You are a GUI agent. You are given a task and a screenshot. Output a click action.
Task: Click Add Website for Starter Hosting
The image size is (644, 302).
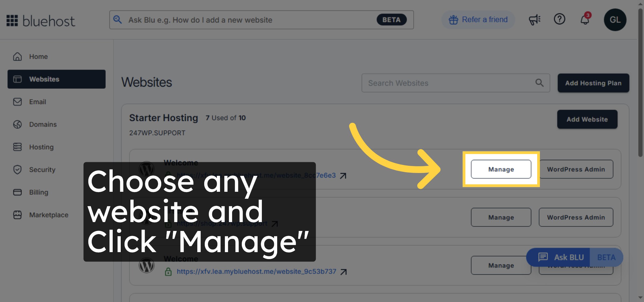click(587, 119)
